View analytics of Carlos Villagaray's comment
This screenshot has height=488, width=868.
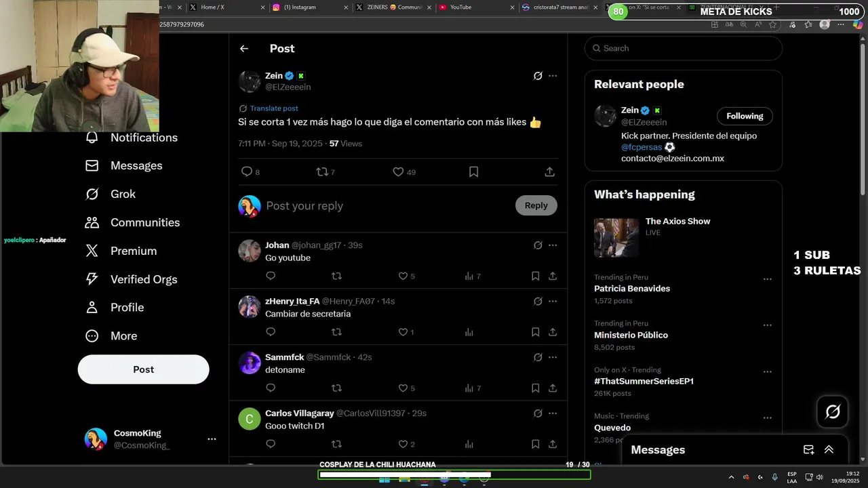coord(469,444)
